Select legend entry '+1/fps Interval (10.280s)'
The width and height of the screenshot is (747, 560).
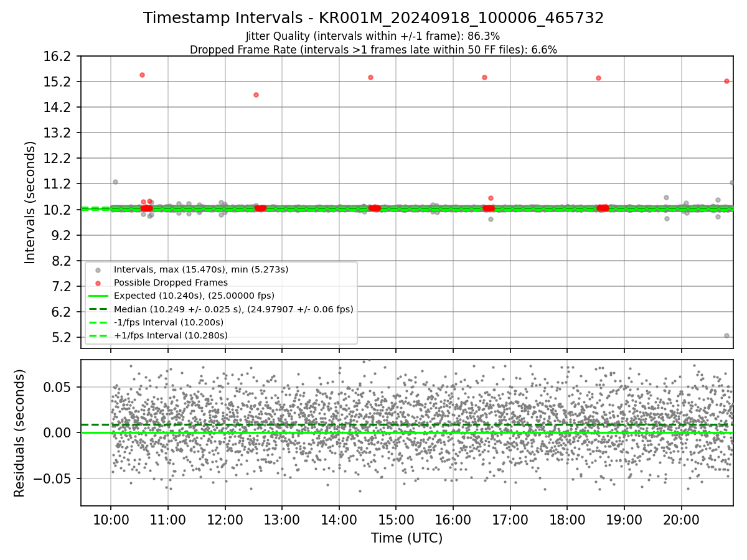point(171,335)
